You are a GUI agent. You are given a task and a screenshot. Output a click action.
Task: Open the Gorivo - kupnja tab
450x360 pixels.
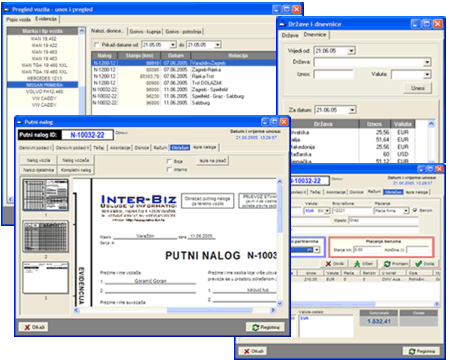tap(145, 31)
